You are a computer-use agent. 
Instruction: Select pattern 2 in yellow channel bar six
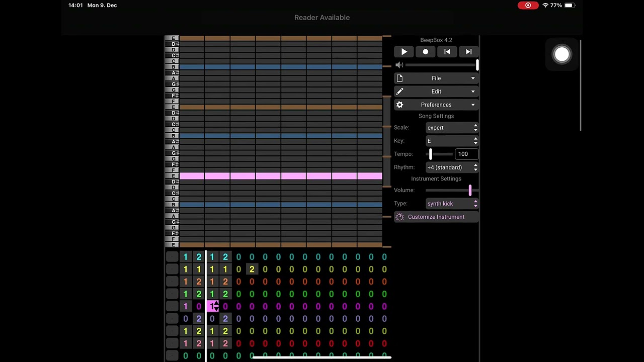click(252, 269)
